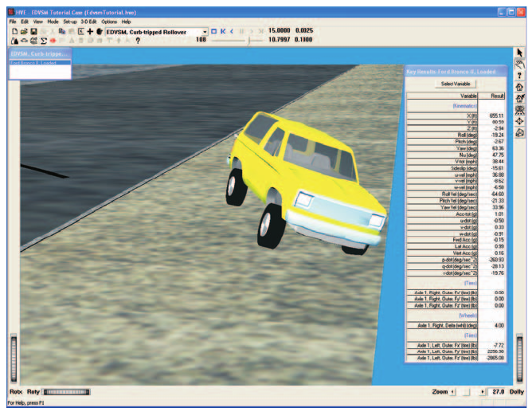The height and width of the screenshot is (412, 532).
Task: Step backward with blue left arrow
Action: pos(232,31)
